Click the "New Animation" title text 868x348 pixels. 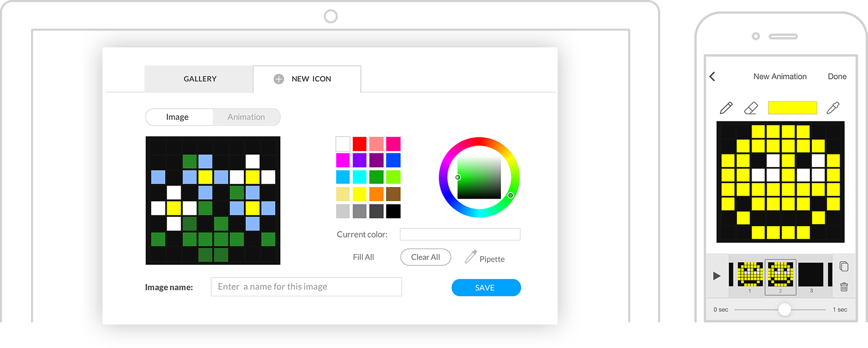(780, 77)
